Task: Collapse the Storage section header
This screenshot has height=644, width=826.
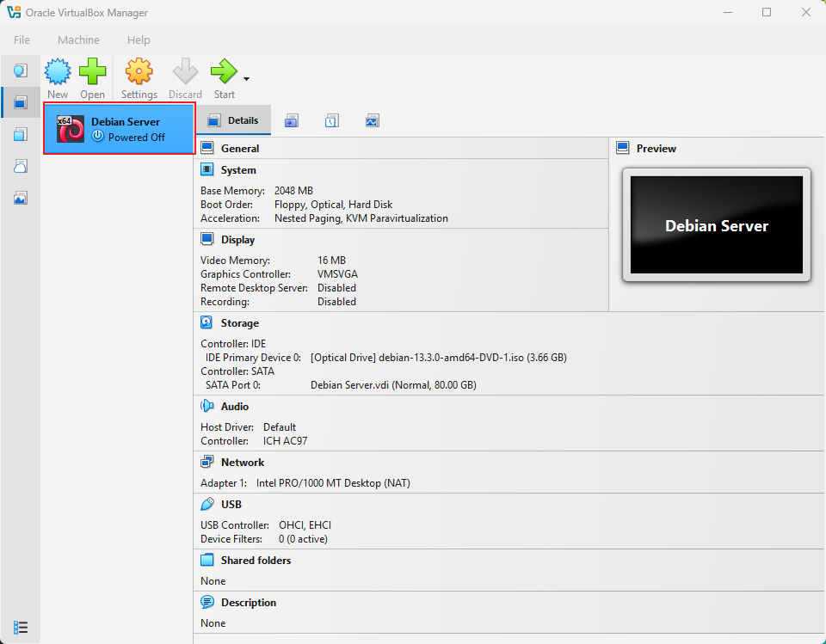Action: tap(239, 323)
